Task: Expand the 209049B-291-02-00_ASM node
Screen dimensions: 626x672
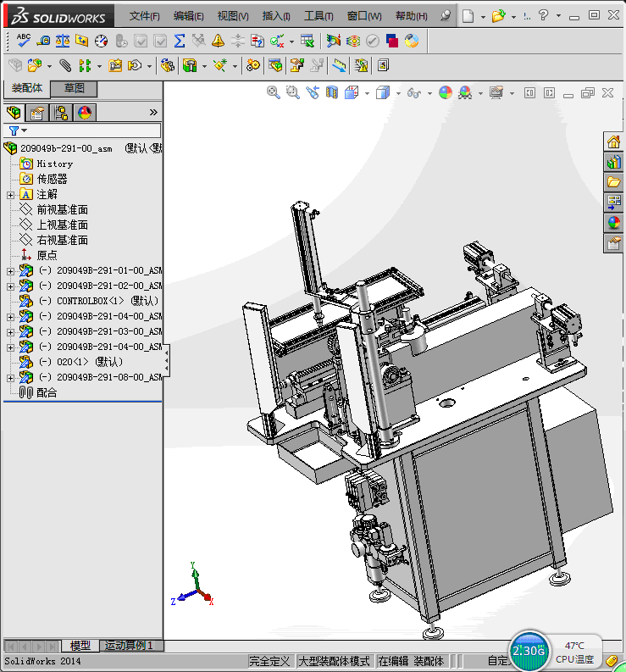Action: pyautogui.click(x=11, y=286)
